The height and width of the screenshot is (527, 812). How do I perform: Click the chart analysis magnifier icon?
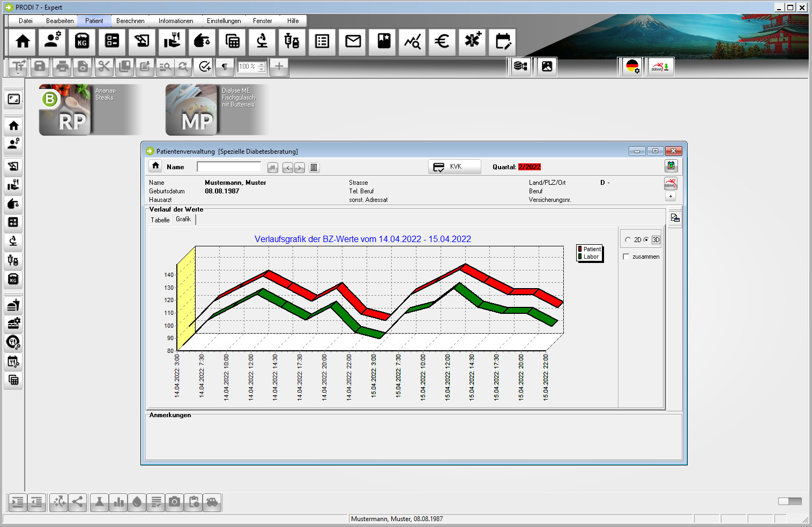point(412,41)
